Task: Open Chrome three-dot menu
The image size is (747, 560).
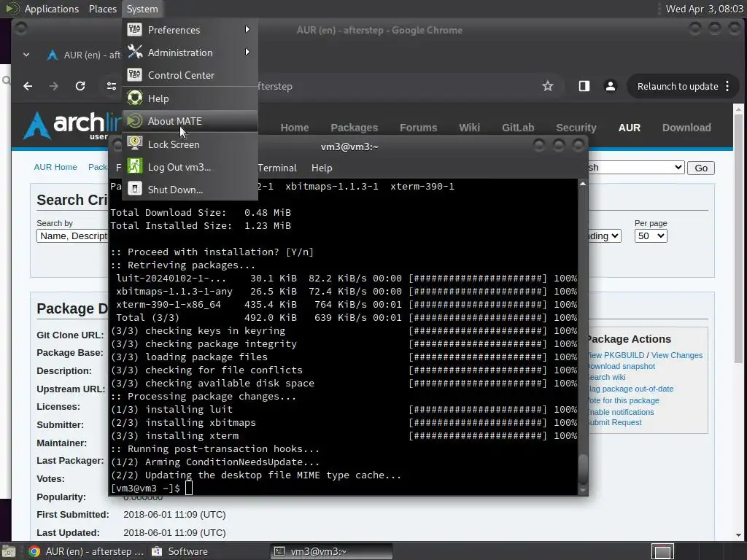Action: 727,86
